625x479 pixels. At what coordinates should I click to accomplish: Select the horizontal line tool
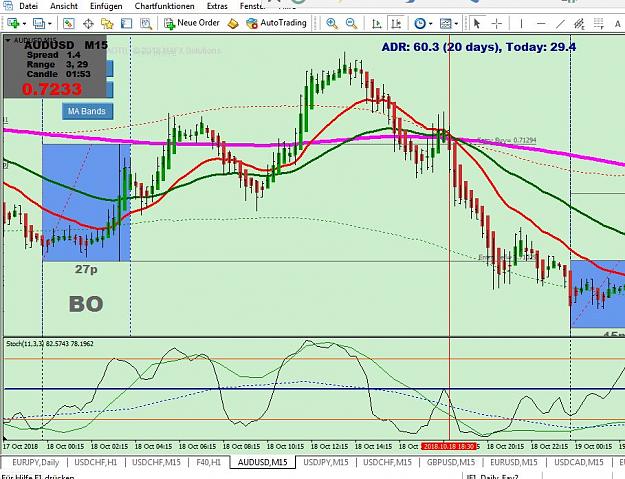point(541,24)
